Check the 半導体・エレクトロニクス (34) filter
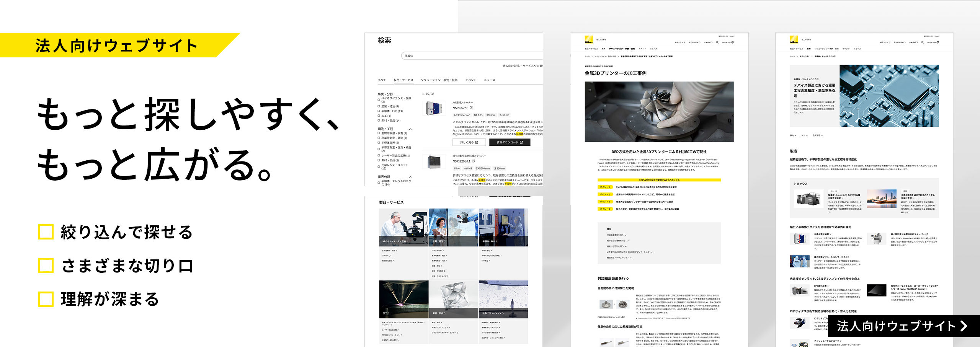 [x=379, y=183]
